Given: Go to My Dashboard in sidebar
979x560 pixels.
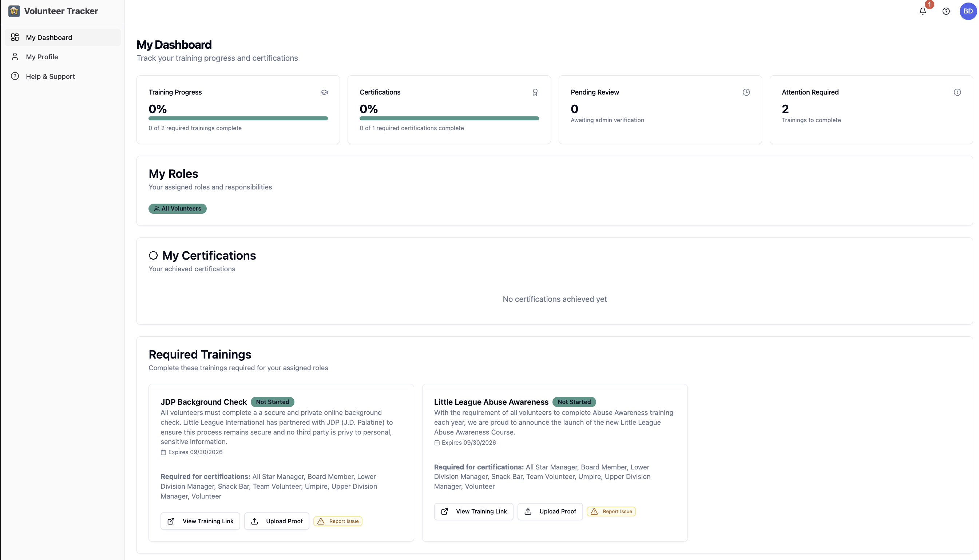Looking at the screenshot, I should [x=49, y=37].
